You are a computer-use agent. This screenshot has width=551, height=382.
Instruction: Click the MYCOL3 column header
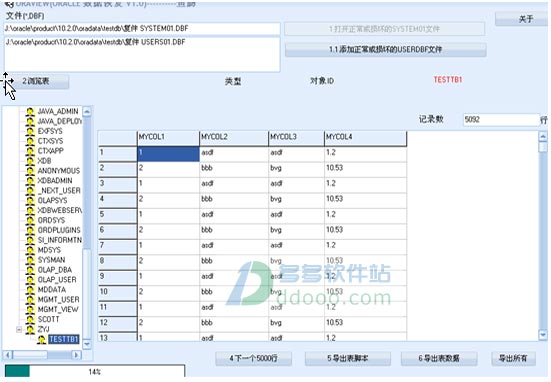coord(297,138)
